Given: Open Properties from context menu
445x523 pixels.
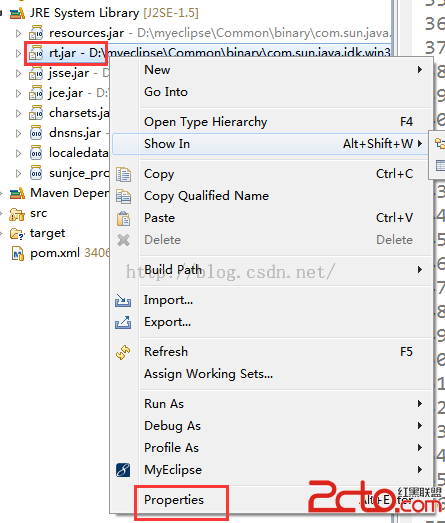Looking at the screenshot, I should pyautogui.click(x=271, y=500).
